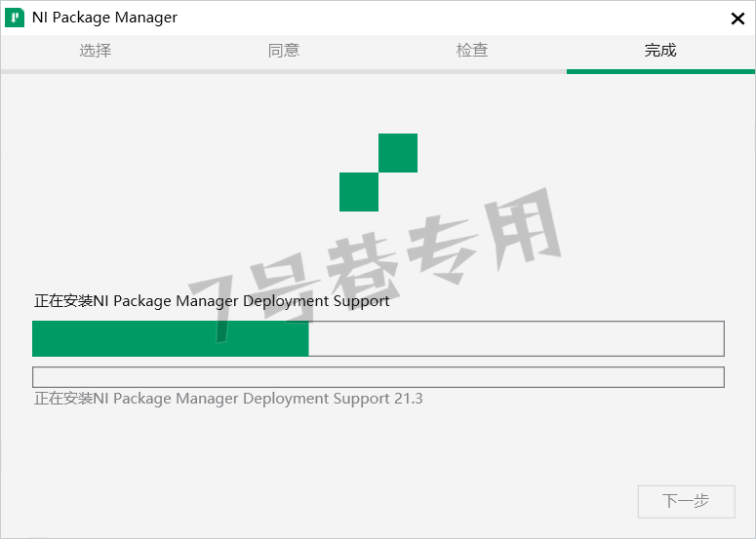Select the 检查 tab

click(x=472, y=51)
